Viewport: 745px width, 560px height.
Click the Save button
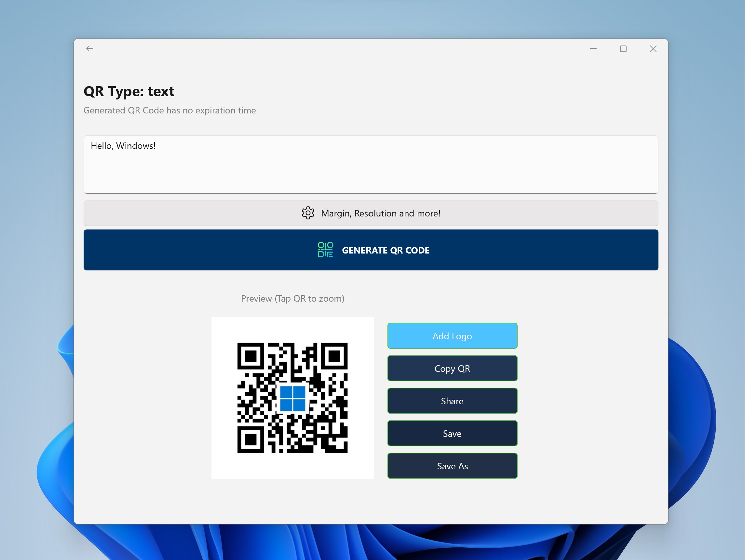point(452,434)
